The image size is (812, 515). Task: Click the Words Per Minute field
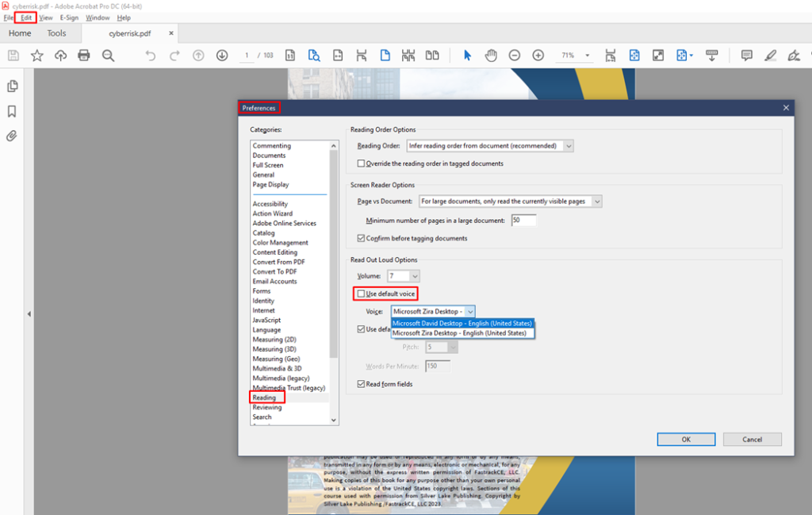(x=438, y=367)
